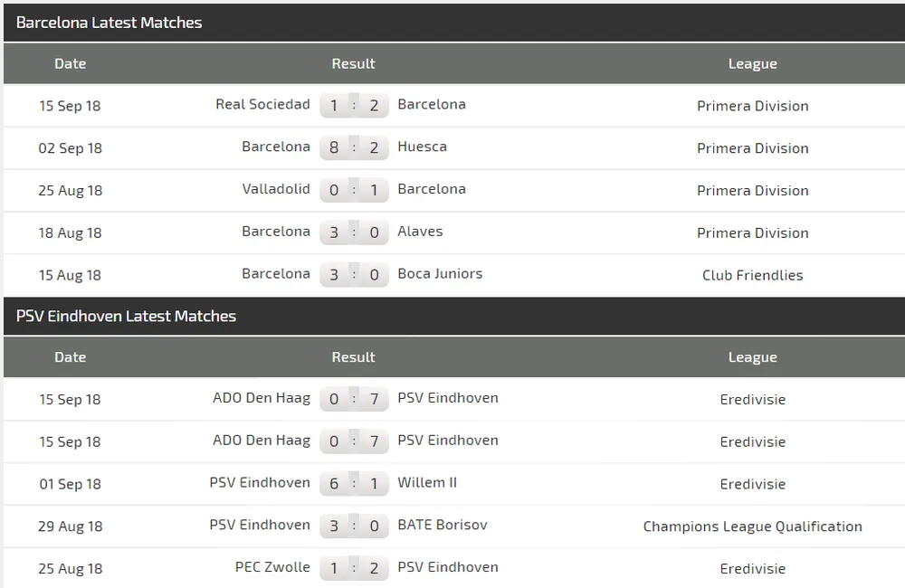Click PEC Zwolle team name
The height and width of the screenshot is (588, 905).
pyautogui.click(x=272, y=567)
